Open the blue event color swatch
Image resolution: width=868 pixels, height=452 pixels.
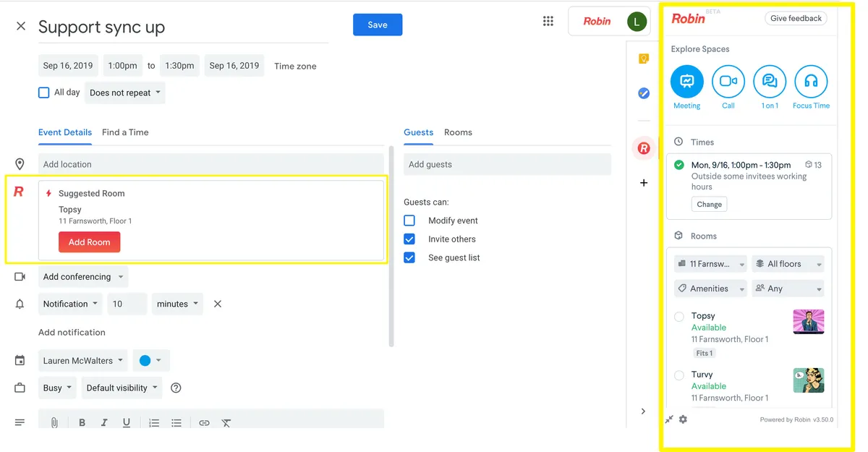click(152, 360)
